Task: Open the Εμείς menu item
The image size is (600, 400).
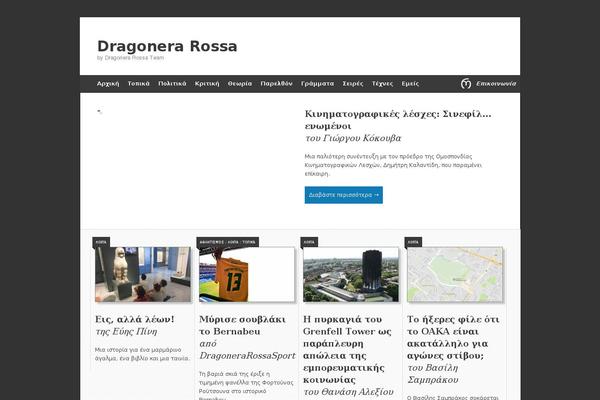Action: (410, 83)
